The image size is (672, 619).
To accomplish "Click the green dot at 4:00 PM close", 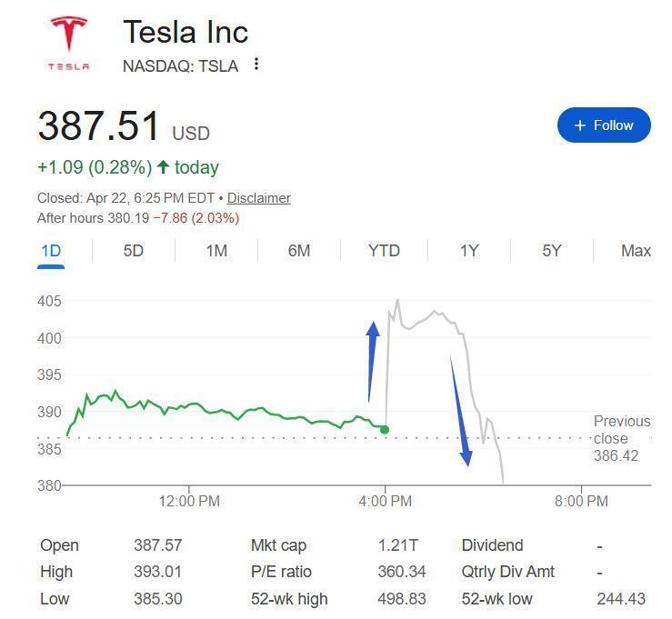I will click(x=386, y=429).
